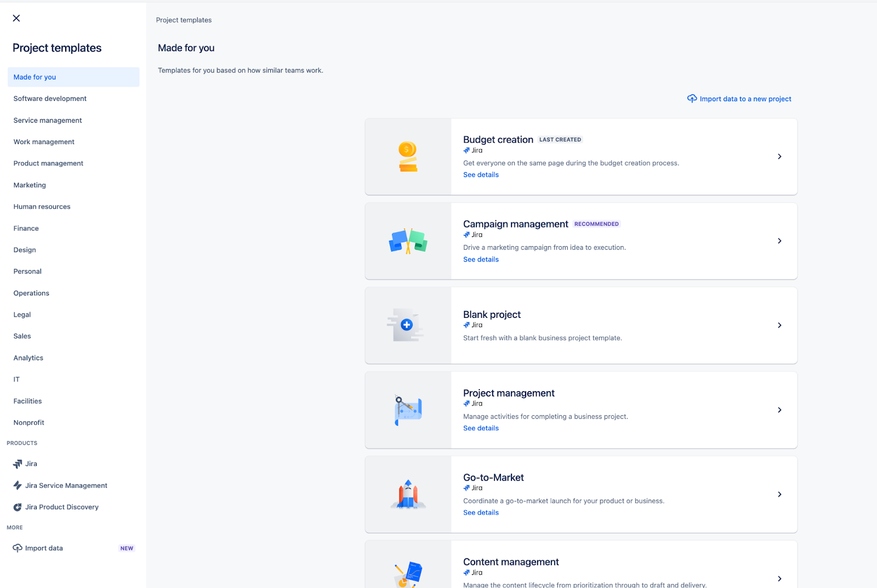Open Jira Service Management from the sidebar

66,485
